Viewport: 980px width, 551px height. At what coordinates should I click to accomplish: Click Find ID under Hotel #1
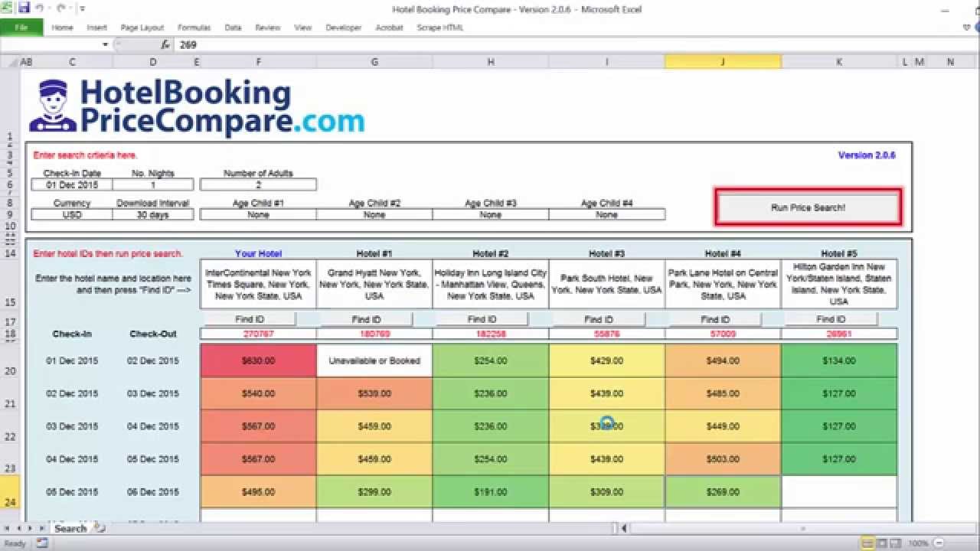tap(366, 319)
